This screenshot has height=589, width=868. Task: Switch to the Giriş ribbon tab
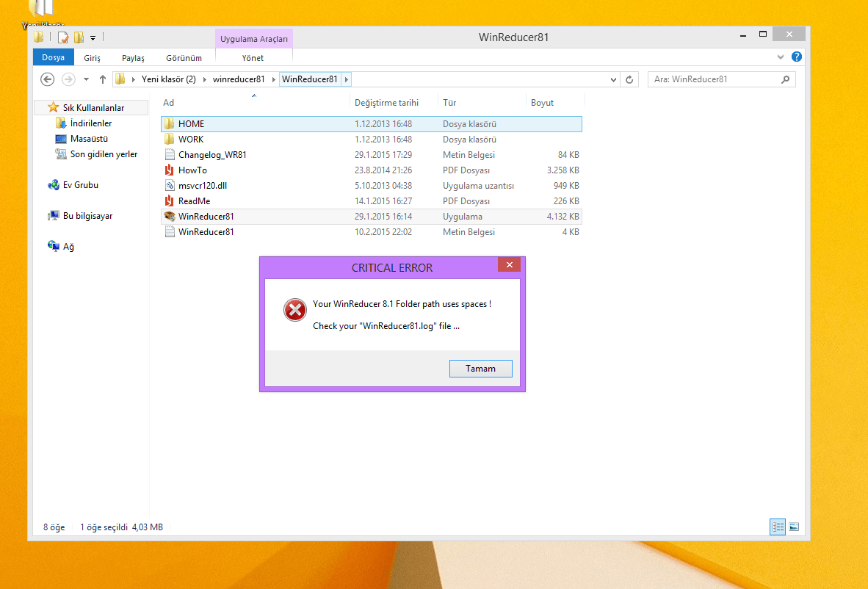92,58
